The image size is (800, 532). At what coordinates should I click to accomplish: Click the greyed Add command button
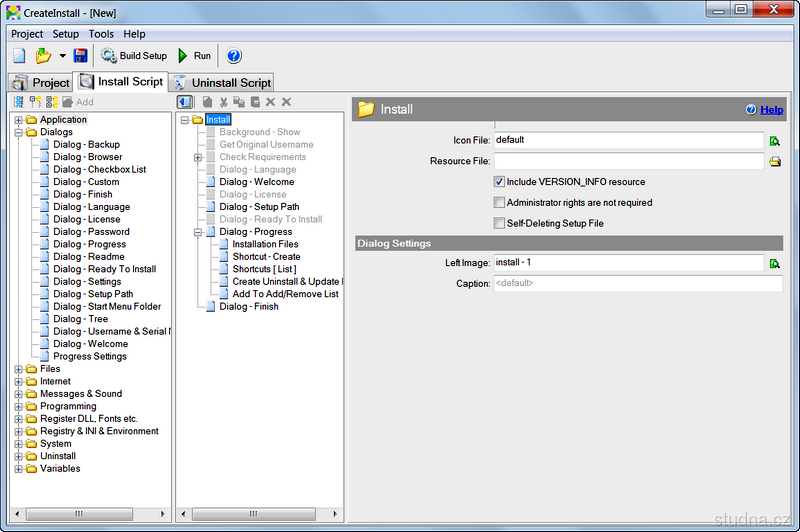78,102
